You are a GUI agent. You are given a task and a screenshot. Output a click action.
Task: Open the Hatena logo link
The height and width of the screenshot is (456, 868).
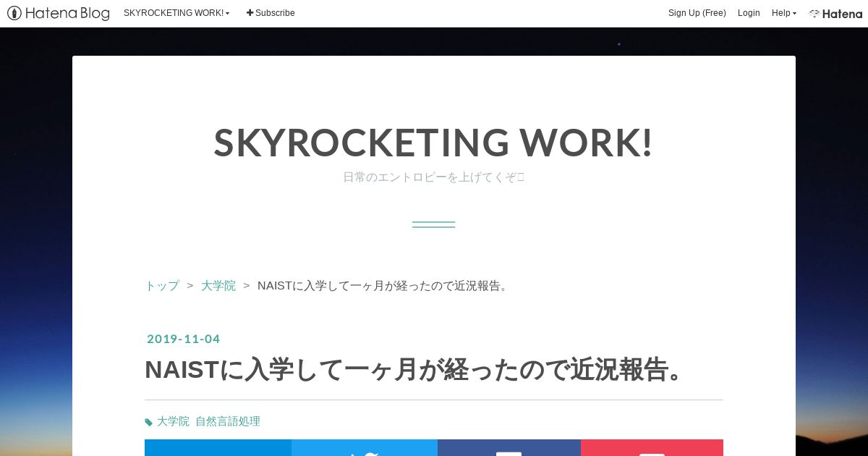tap(835, 13)
